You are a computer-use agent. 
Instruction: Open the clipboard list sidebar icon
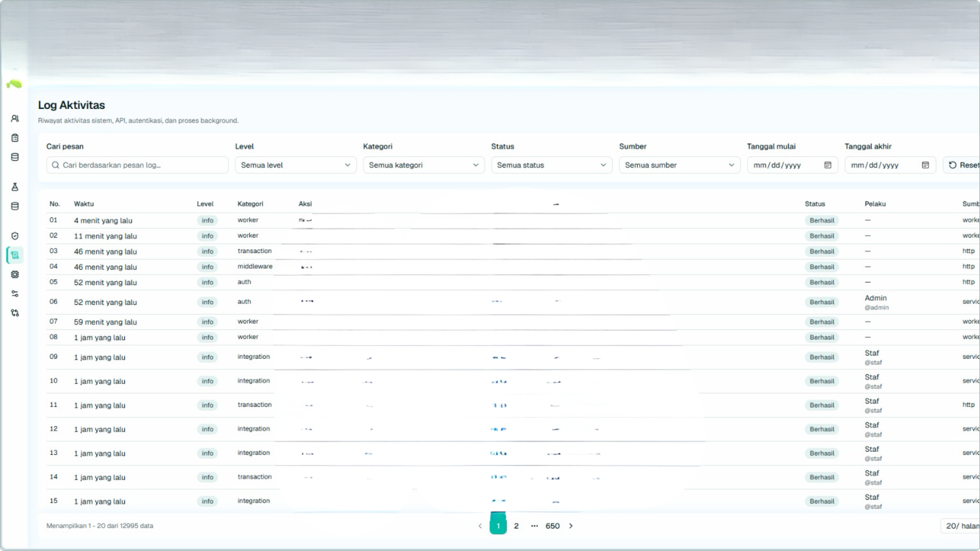[x=15, y=138]
